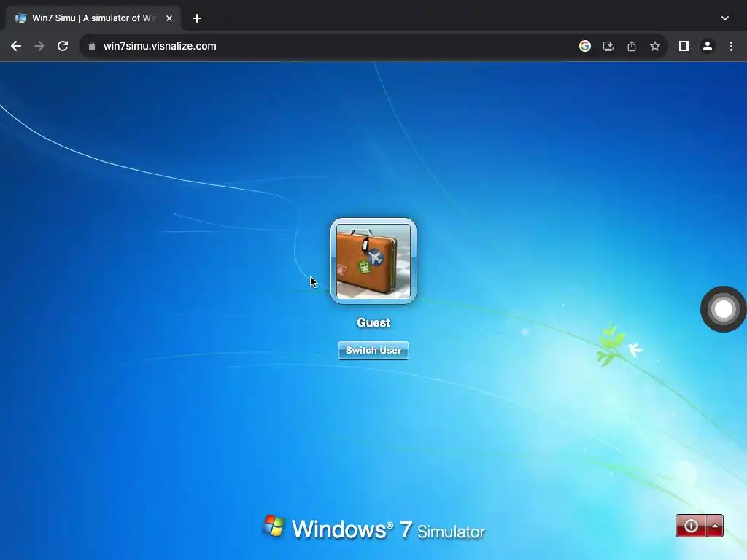Click the lock site info icon
Image resolution: width=747 pixels, height=560 pixels.
[x=92, y=46]
